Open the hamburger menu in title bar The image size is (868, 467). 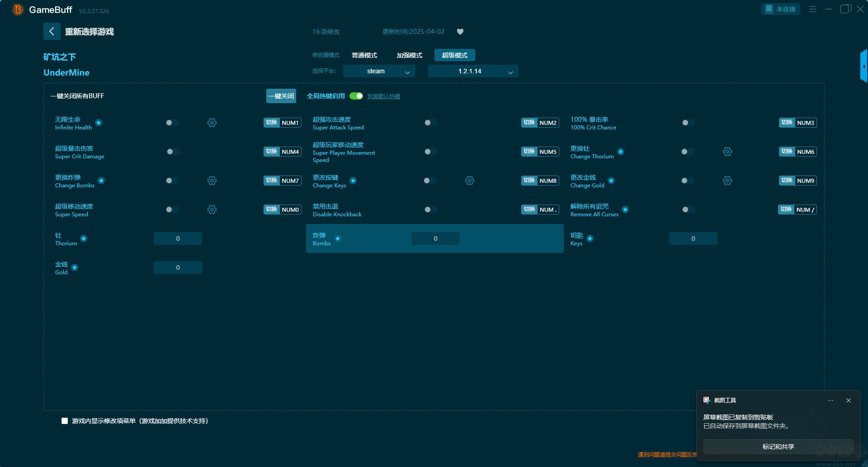tap(812, 9)
